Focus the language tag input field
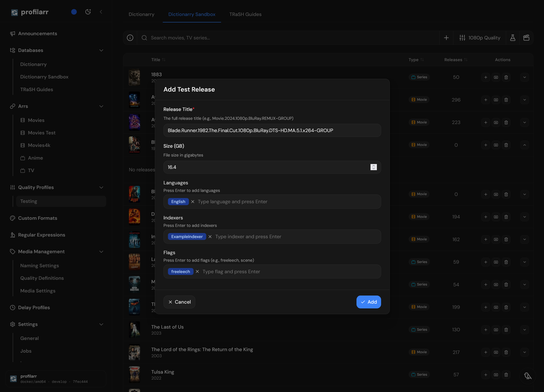The height and width of the screenshot is (392, 544). (287, 202)
